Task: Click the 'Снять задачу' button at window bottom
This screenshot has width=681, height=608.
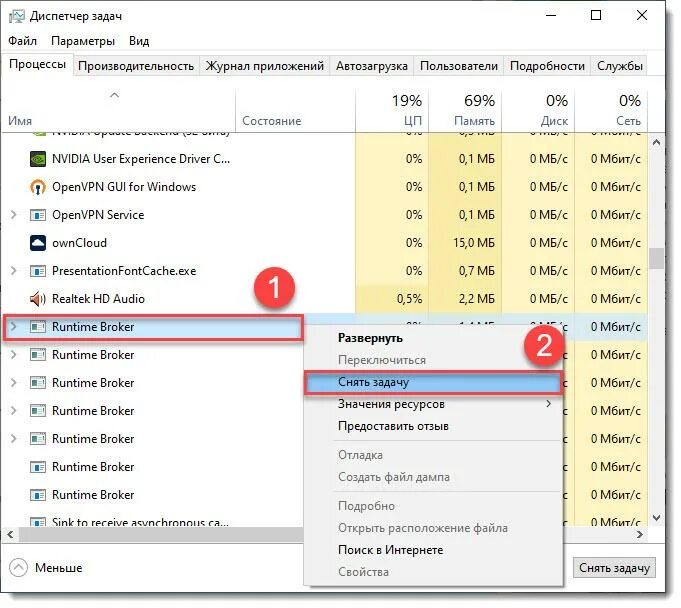Action: (x=614, y=568)
